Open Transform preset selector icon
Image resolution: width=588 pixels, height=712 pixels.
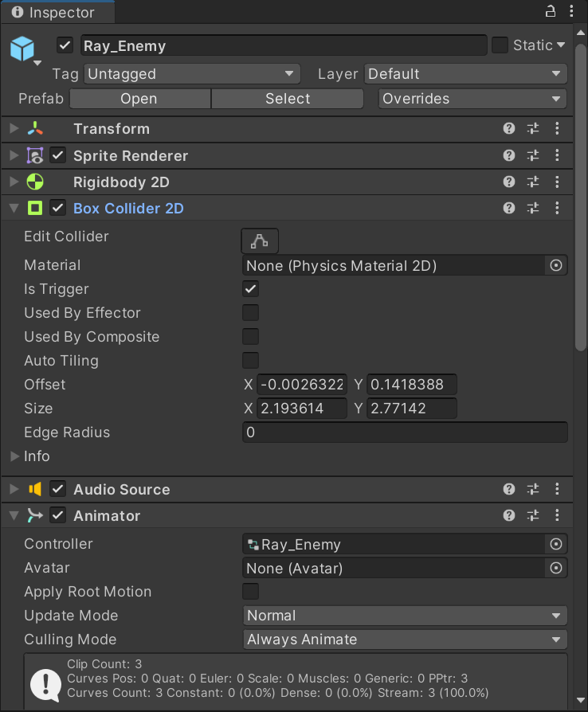click(533, 128)
